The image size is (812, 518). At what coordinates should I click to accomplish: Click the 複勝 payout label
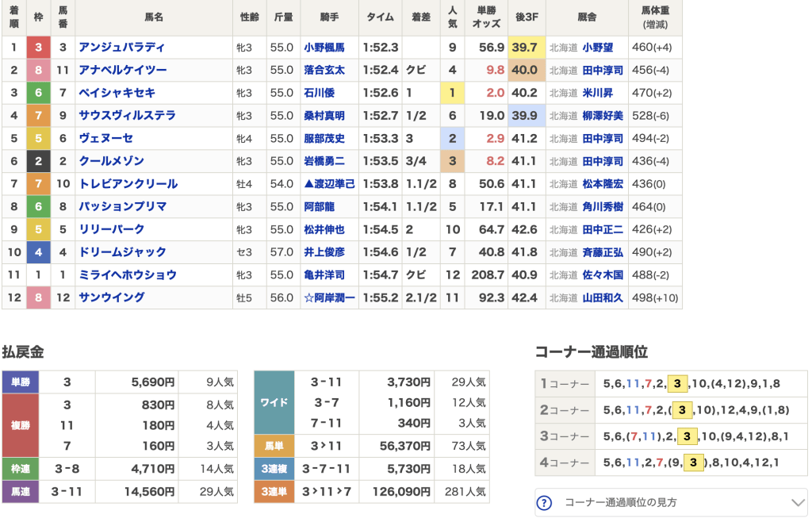(21, 425)
